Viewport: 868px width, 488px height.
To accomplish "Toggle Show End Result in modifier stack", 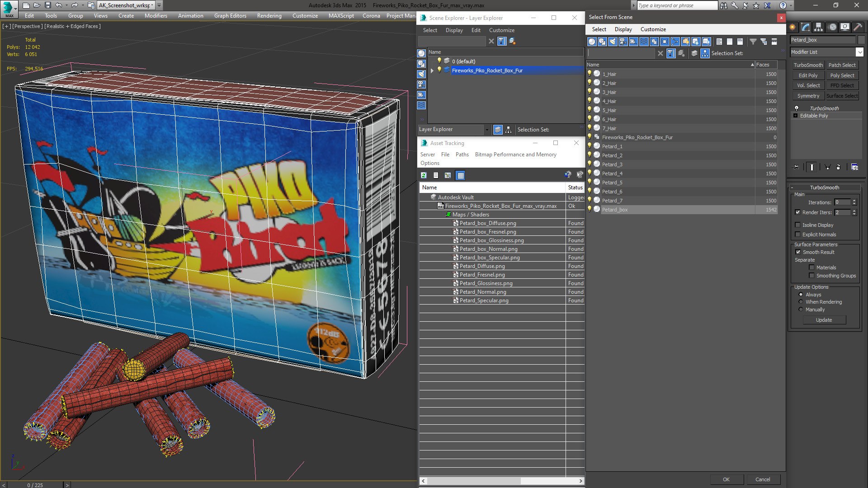I will tap(812, 167).
